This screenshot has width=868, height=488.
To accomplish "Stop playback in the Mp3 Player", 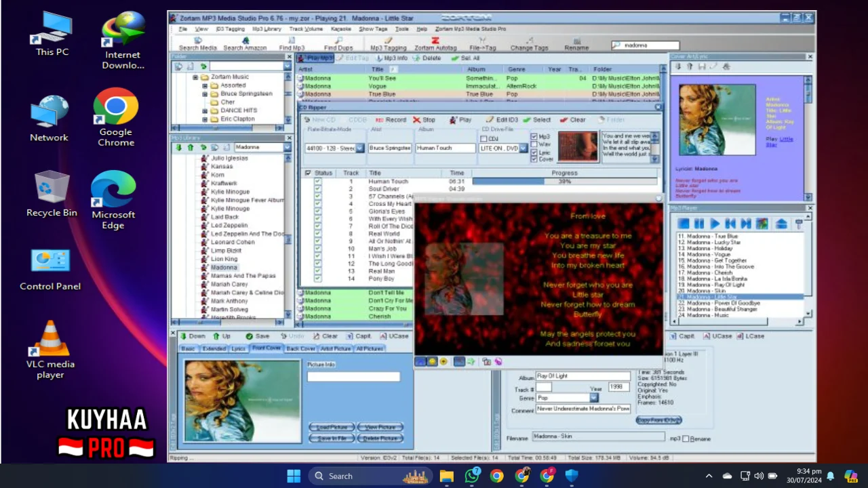I will pyautogui.click(x=684, y=223).
